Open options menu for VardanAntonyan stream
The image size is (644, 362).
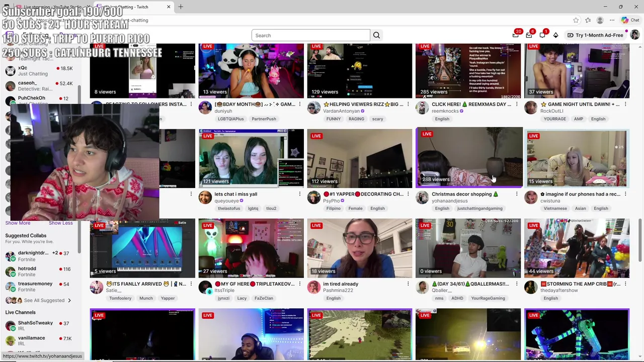pyautogui.click(x=408, y=104)
